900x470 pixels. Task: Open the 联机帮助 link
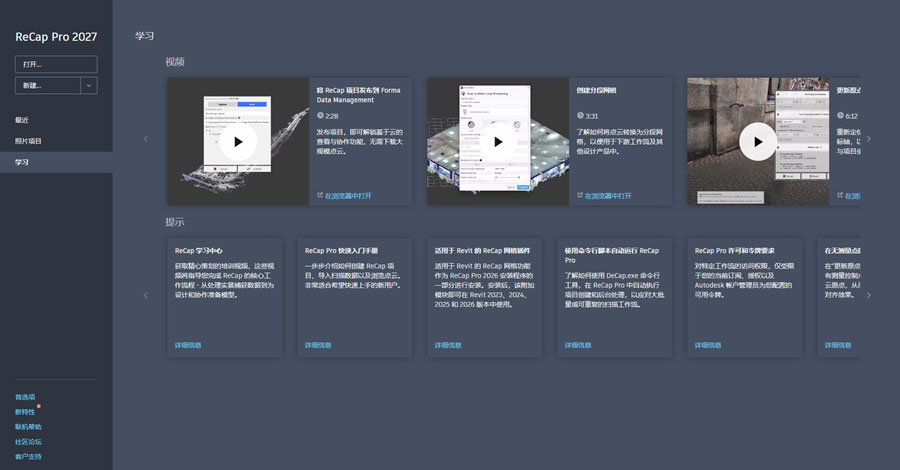tap(28, 427)
